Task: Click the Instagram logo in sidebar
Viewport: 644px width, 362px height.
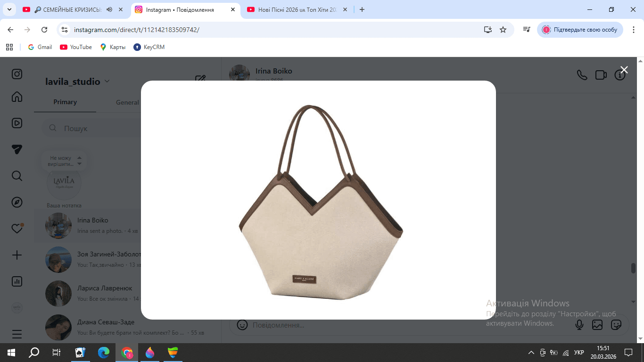Action: [17, 74]
